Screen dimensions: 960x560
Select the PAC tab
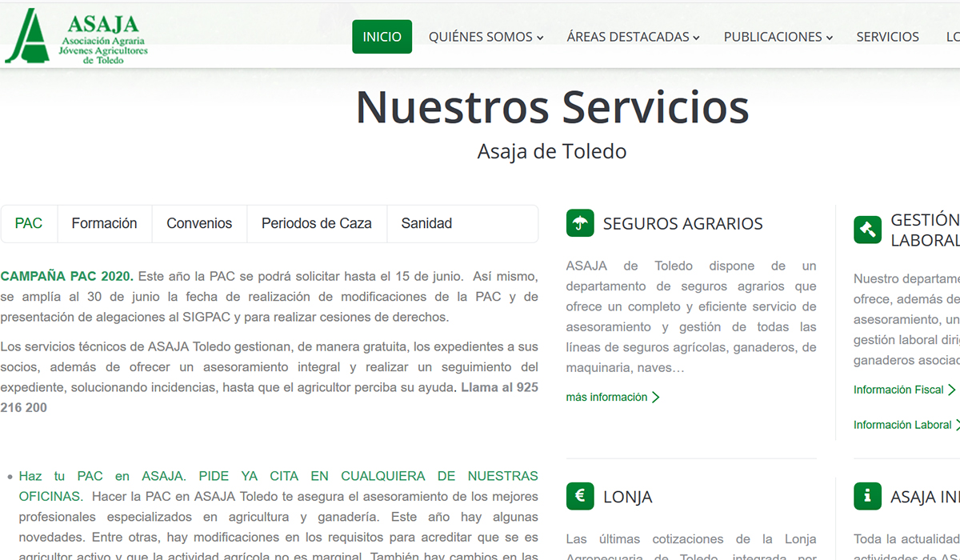pyautogui.click(x=29, y=224)
